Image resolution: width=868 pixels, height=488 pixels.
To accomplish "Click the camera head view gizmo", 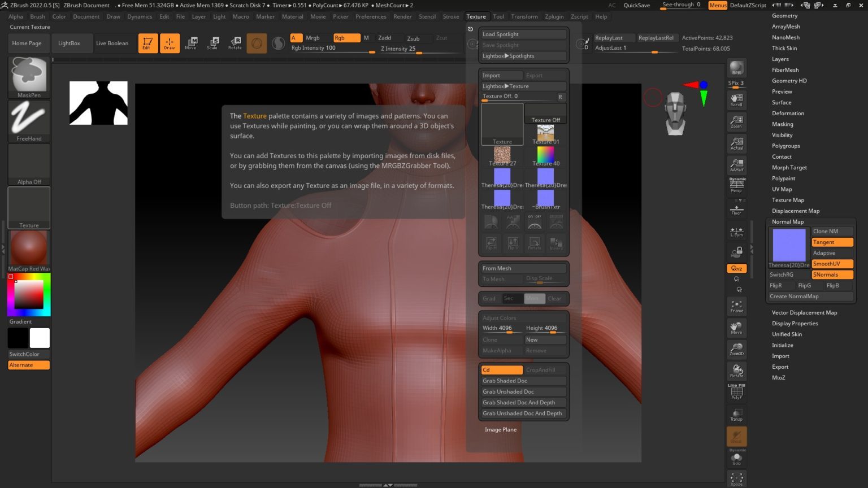I will 675,114.
